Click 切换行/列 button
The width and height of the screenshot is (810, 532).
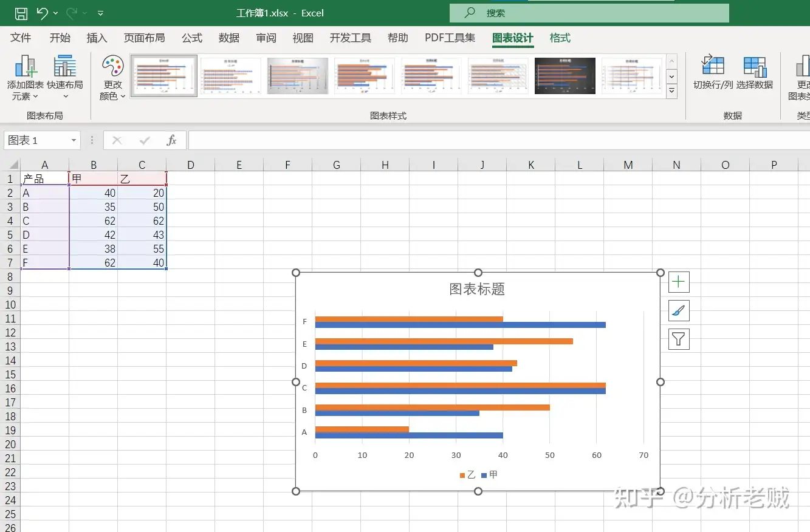click(713, 73)
